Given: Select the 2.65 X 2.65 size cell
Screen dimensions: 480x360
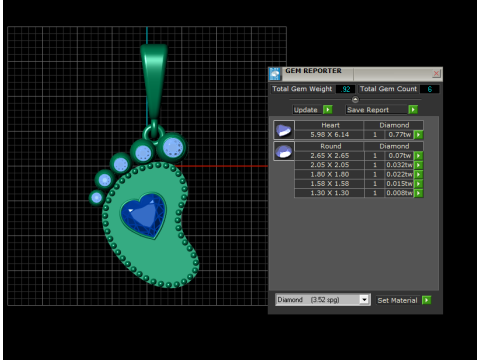Looking at the screenshot, I should [329, 156].
